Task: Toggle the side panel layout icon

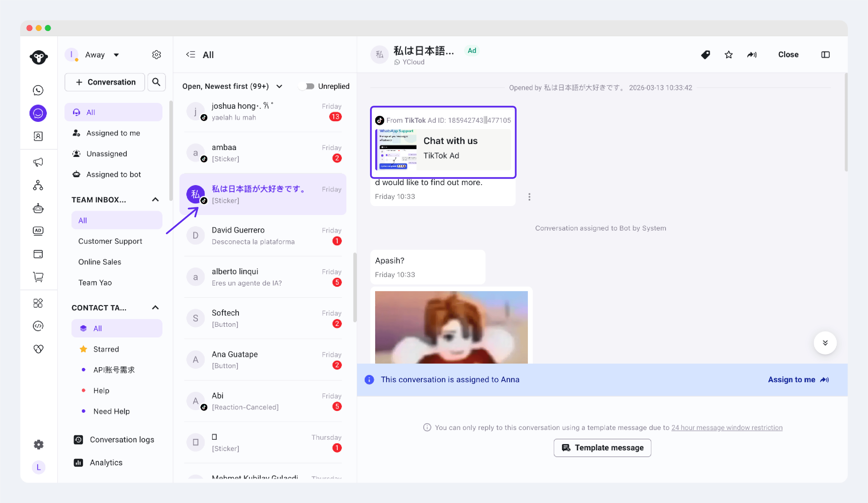Action: pos(825,54)
